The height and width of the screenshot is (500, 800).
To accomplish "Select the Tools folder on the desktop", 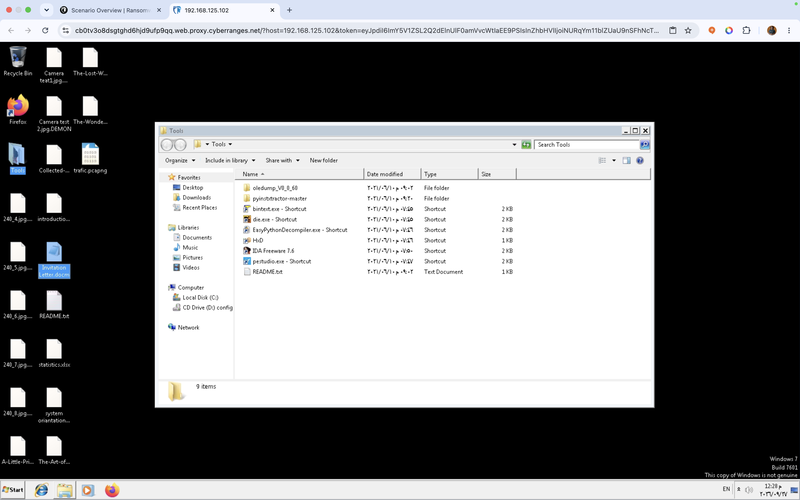I will [x=17, y=158].
